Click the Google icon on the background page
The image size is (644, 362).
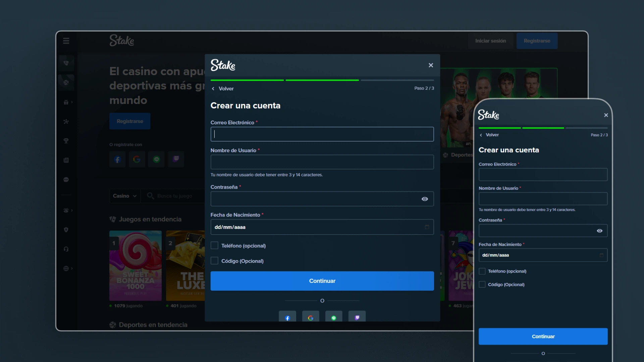coord(137,160)
